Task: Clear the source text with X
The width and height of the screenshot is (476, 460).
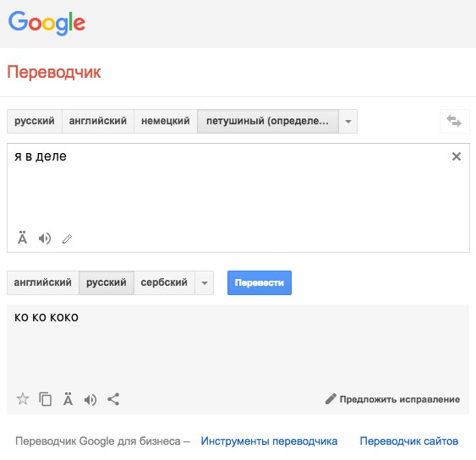Action: tap(457, 156)
